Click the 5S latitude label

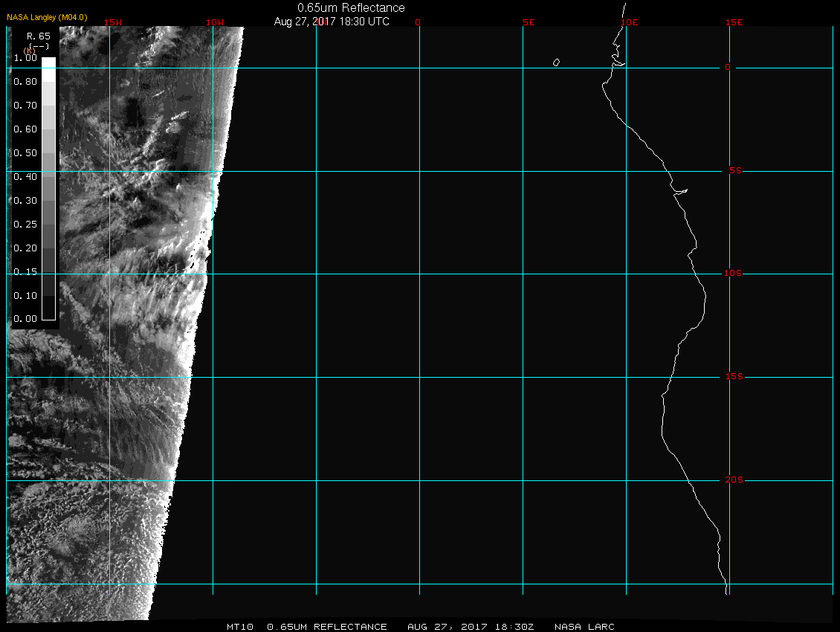click(735, 170)
